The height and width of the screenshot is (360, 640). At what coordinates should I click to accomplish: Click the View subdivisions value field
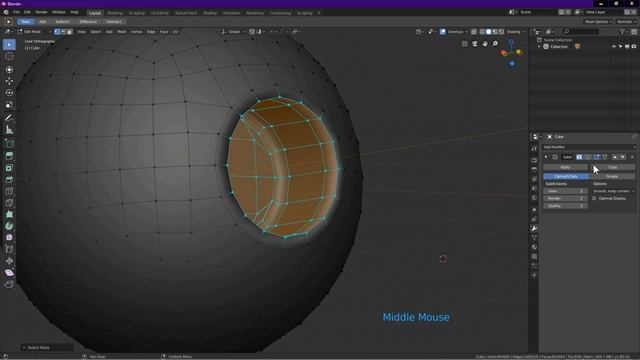[x=565, y=191]
